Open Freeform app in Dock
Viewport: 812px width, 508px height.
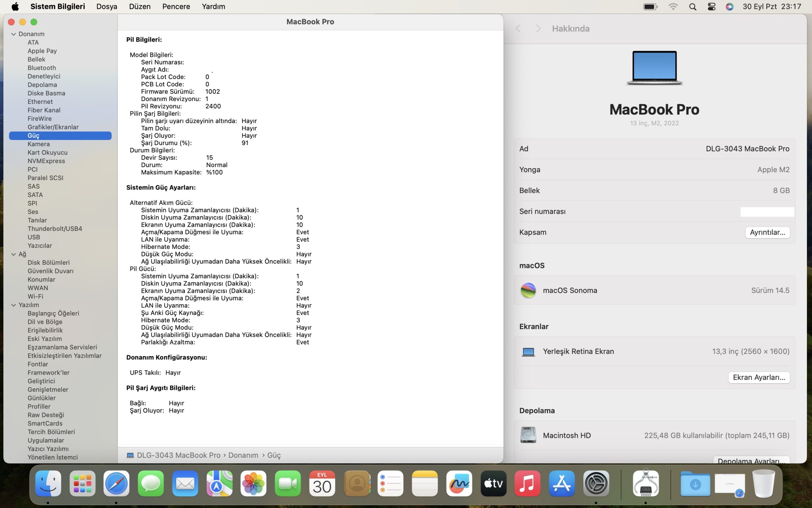[x=459, y=484]
